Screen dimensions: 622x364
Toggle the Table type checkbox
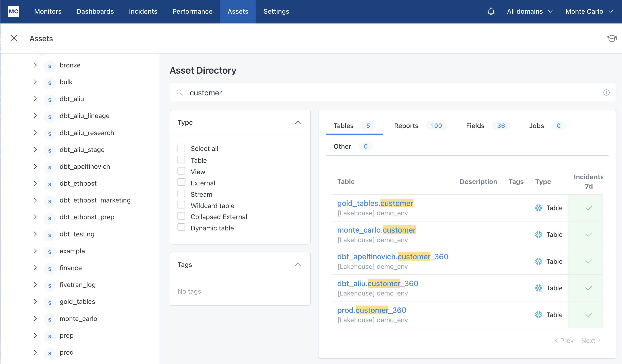pos(181,160)
